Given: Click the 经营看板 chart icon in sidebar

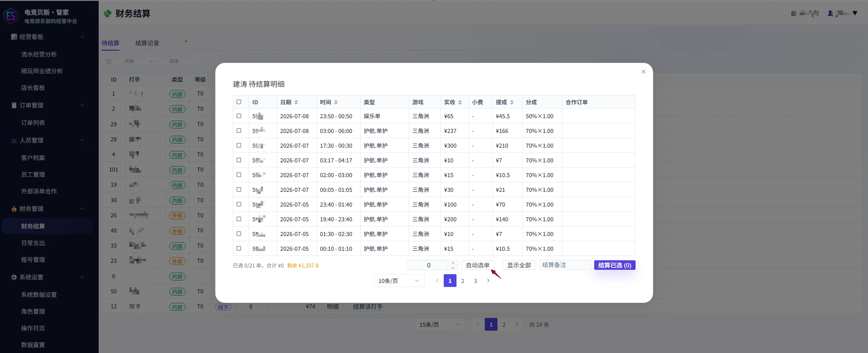Looking at the screenshot, I should [14, 37].
